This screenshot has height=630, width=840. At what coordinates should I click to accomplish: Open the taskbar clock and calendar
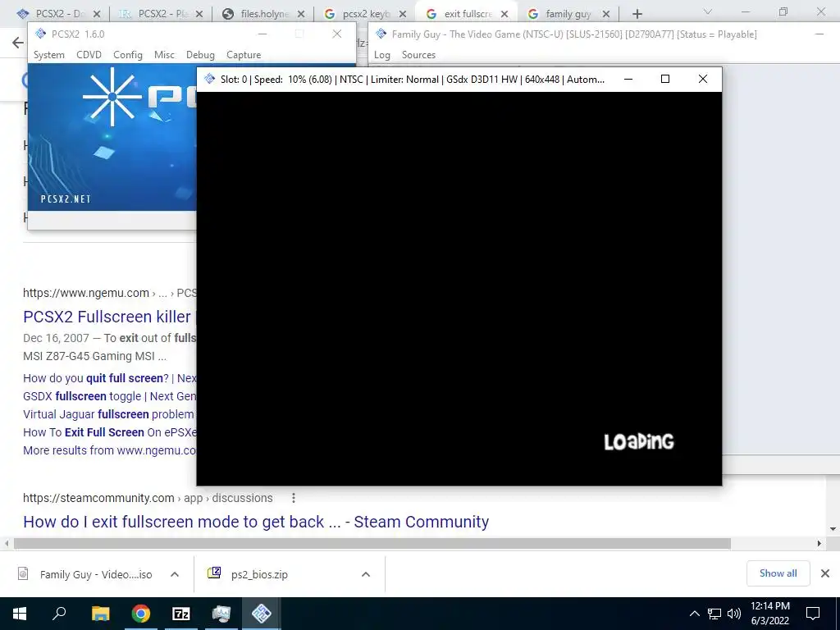pos(769,614)
